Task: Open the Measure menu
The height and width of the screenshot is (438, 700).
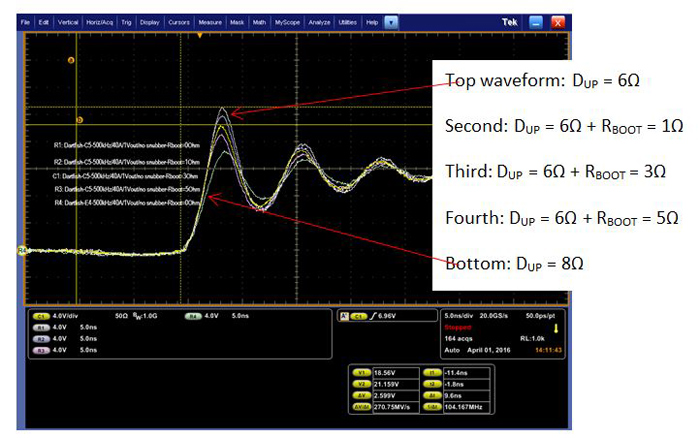Action: click(x=210, y=21)
